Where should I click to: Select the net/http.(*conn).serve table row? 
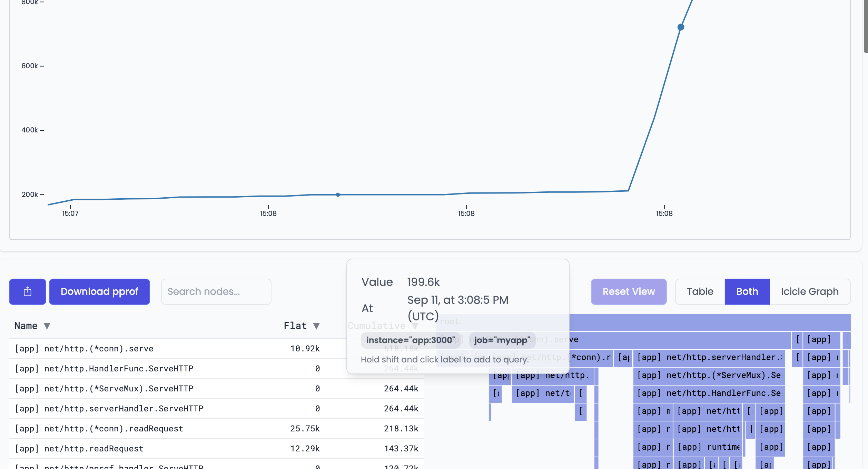click(217, 348)
